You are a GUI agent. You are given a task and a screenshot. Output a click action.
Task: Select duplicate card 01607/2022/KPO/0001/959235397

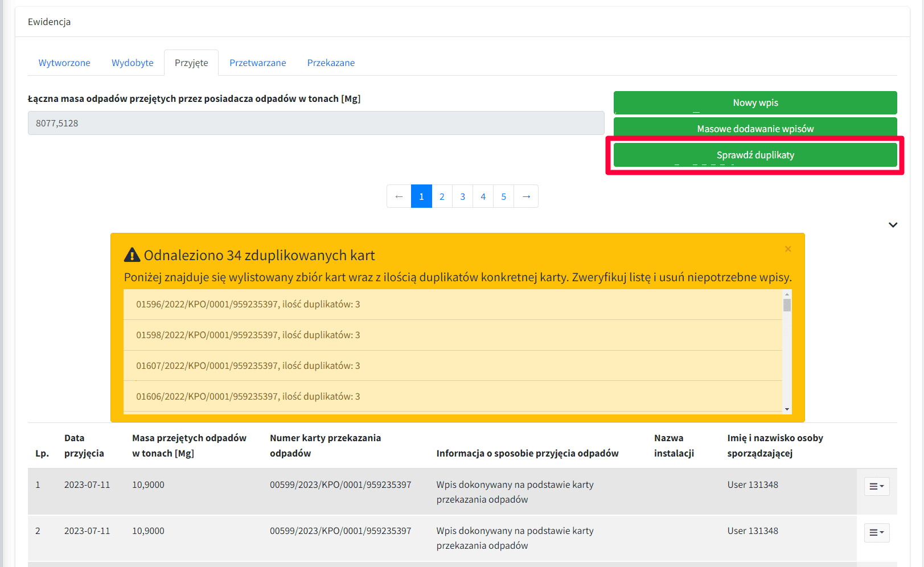coord(248,366)
